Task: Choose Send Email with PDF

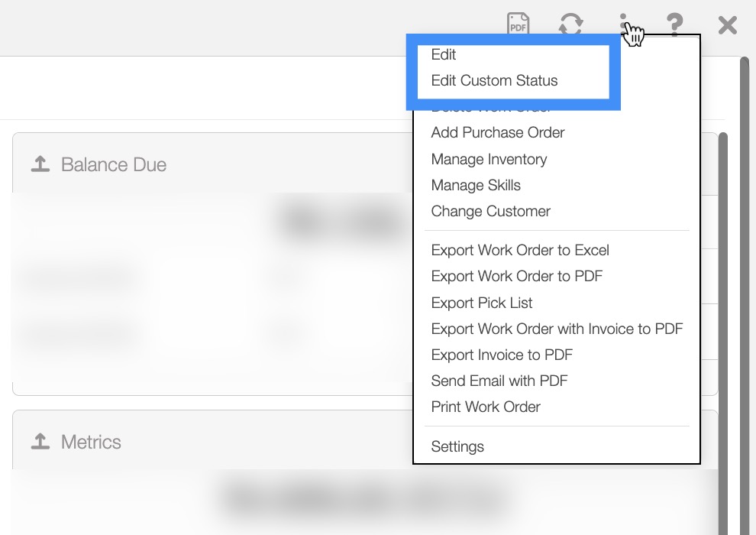Action: tap(499, 381)
